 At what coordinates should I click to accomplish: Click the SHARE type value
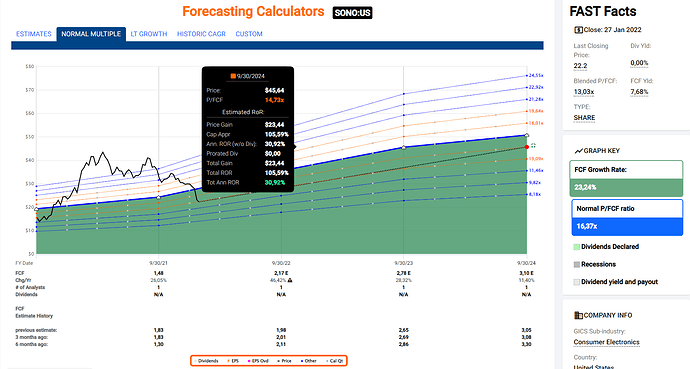click(584, 118)
